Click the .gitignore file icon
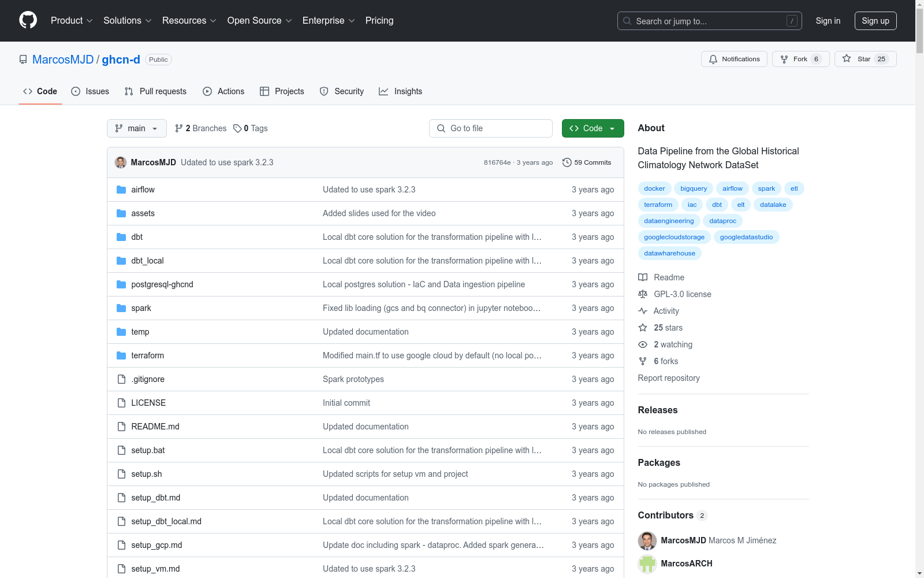The width and height of the screenshot is (924, 578). pyautogui.click(x=121, y=379)
